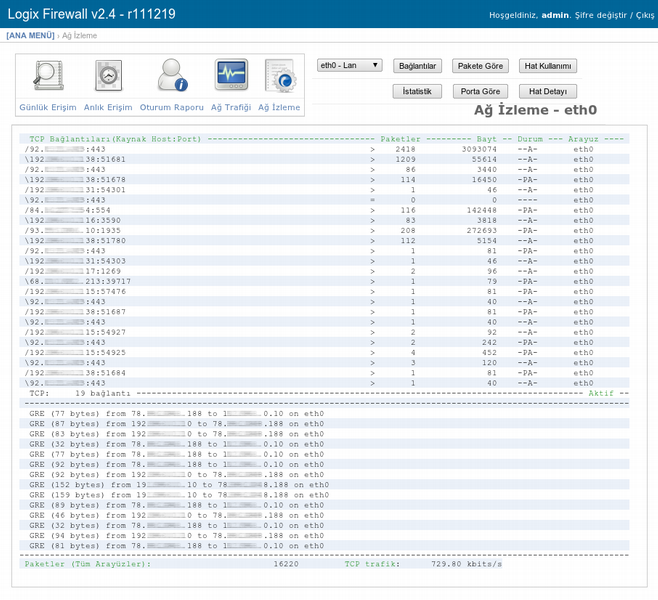Click TCP Bağlantıları (Kaynak Host:Port) header

click(115, 139)
